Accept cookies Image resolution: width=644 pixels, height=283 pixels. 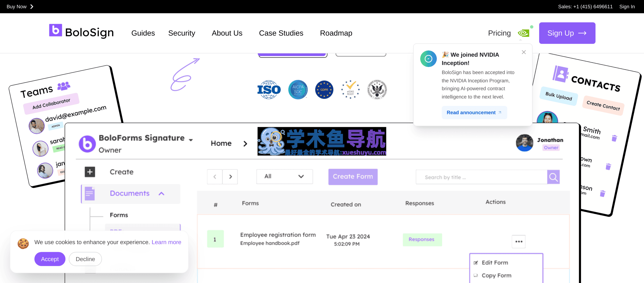(x=50, y=259)
